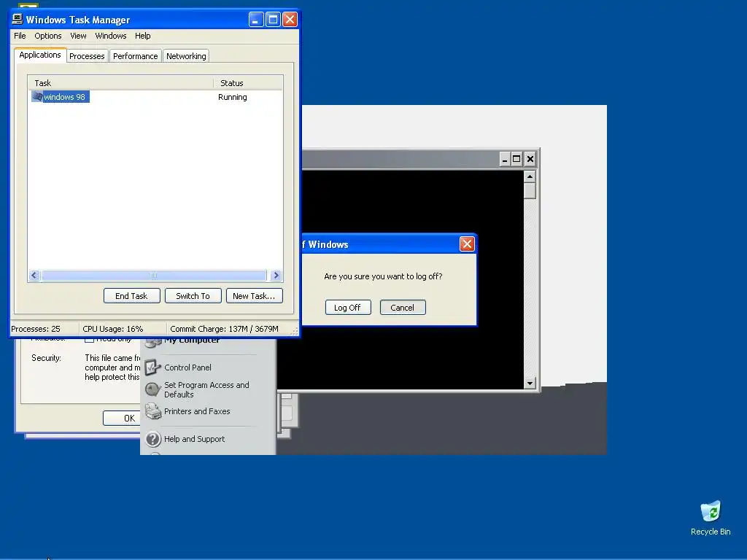Viewport: 747px width, 560px height.
Task: Open the Help menu in Task Manager
Action: point(142,36)
